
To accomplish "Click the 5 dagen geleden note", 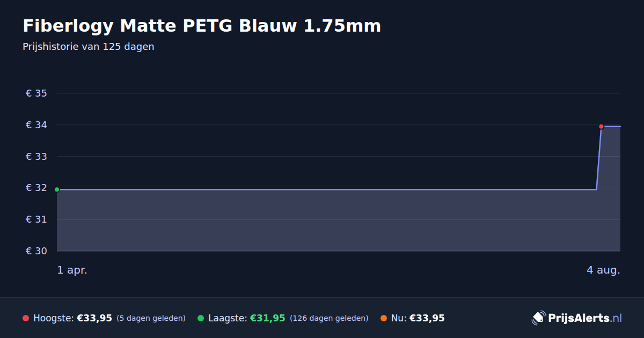I will (x=151, y=318).
